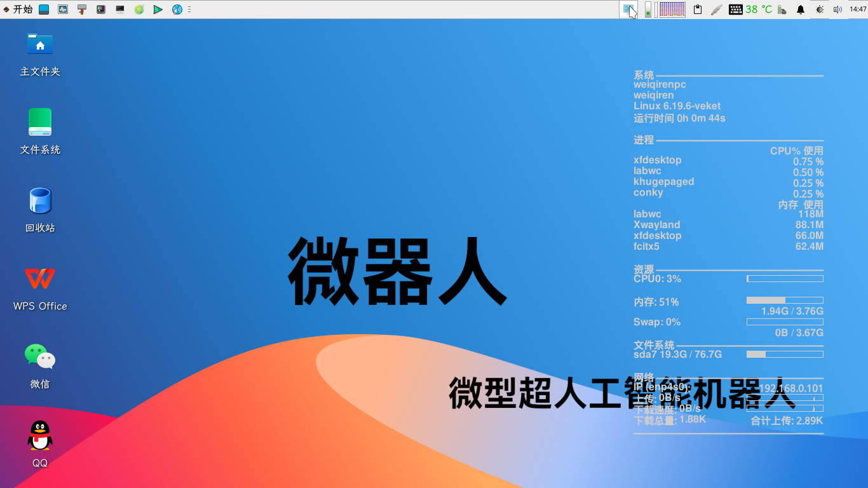The width and height of the screenshot is (868, 488).
Task: Toggle notifications with the bell icon
Action: [x=801, y=9]
